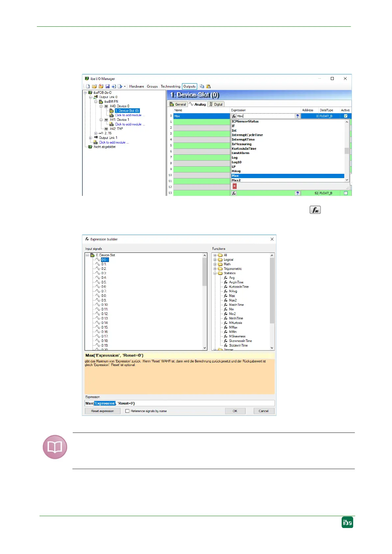Open the Groups tab in I/O Manager
392x554 pixels.
point(152,86)
